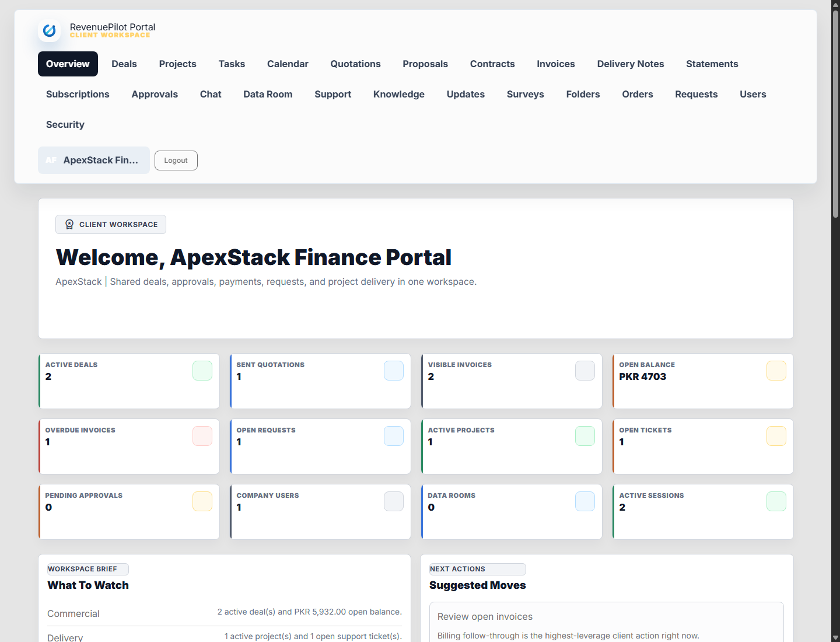Click the scrollbar down arrow
Screen dimensions: 840x642
pyautogui.click(x=835, y=637)
